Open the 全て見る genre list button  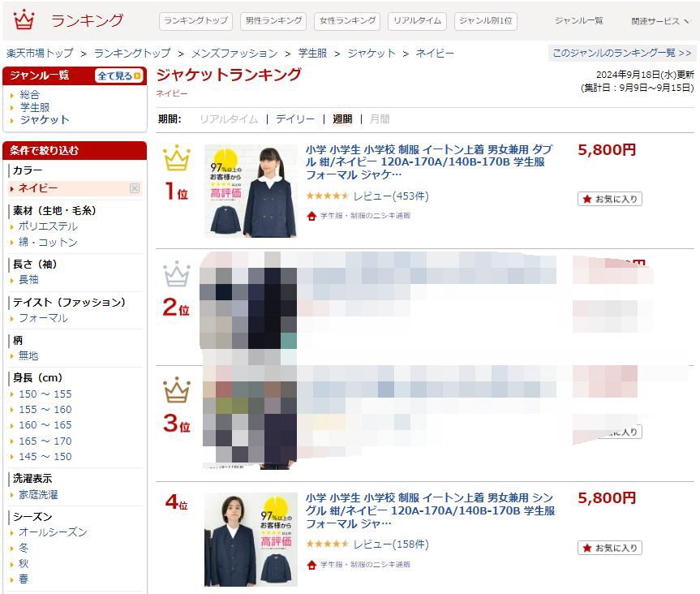click(119, 75)
